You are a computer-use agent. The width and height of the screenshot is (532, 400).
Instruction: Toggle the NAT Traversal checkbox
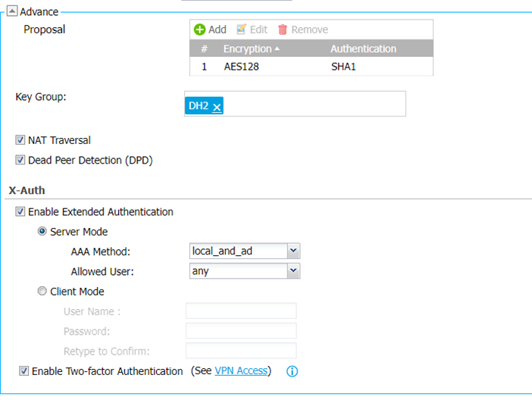[20, 140]
